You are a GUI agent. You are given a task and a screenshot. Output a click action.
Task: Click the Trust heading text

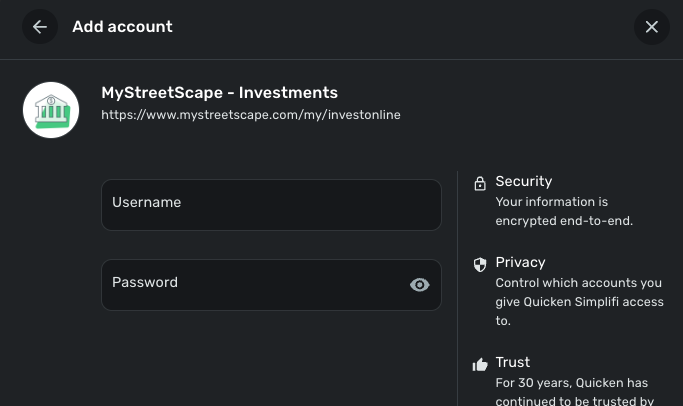pyautogui.click(x=513, y=362)
